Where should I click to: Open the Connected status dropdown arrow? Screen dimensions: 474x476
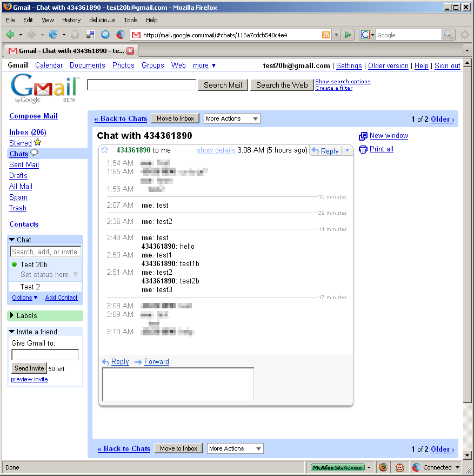pos(457,467)
